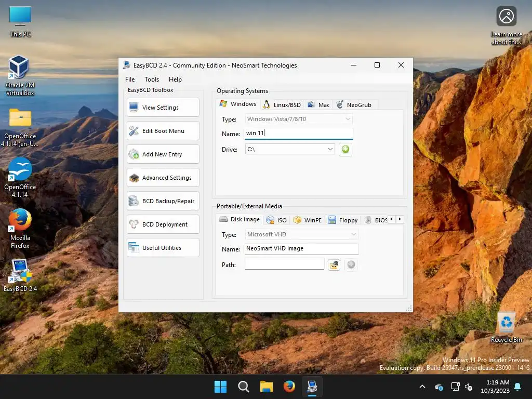
Task: Open the Help menu
Action: tap(176, 79)
